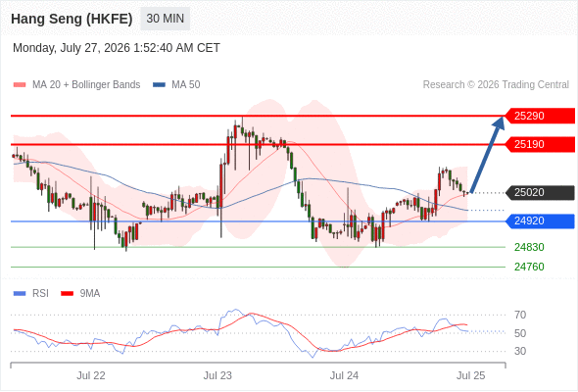Select the 24920 pivot price tag
This screenshot has width=578, height=392.
click(x=540, y=220)
